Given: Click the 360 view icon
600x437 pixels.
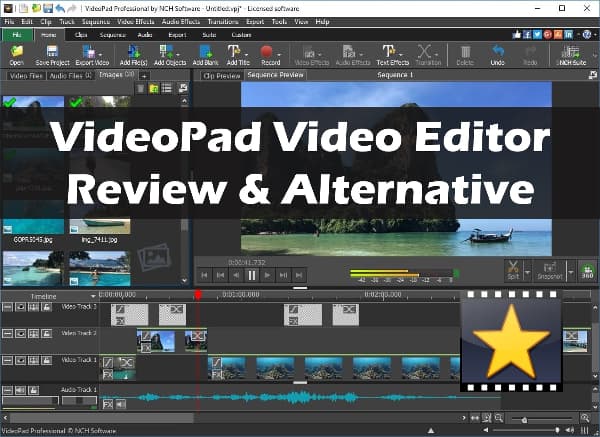Looking at the screenshot, I should click(587, 271).
